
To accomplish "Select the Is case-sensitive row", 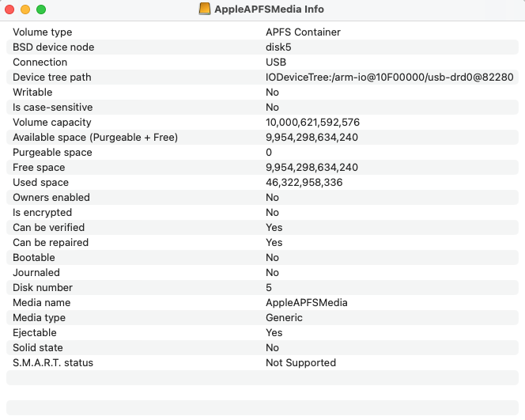I will [262, 108].
